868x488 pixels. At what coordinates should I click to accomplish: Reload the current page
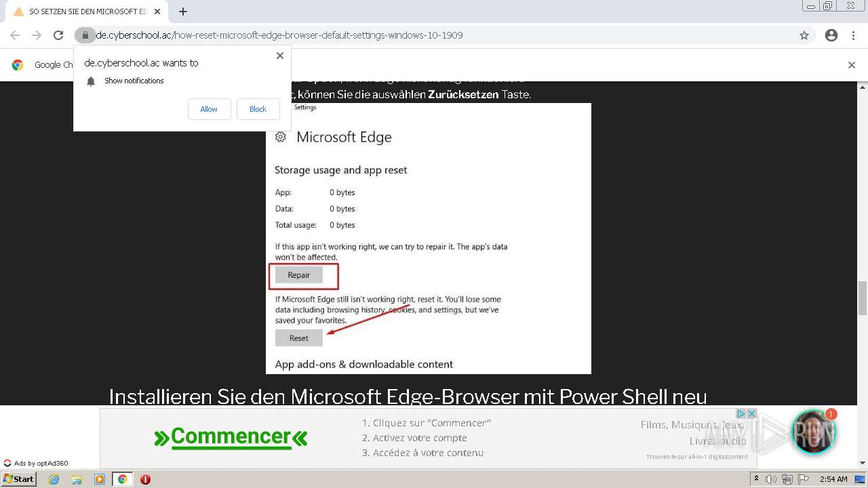[x=58, y=35]
